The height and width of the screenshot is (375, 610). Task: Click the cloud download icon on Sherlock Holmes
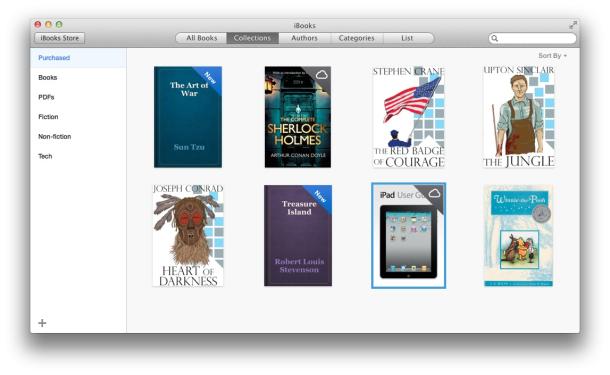322,75
